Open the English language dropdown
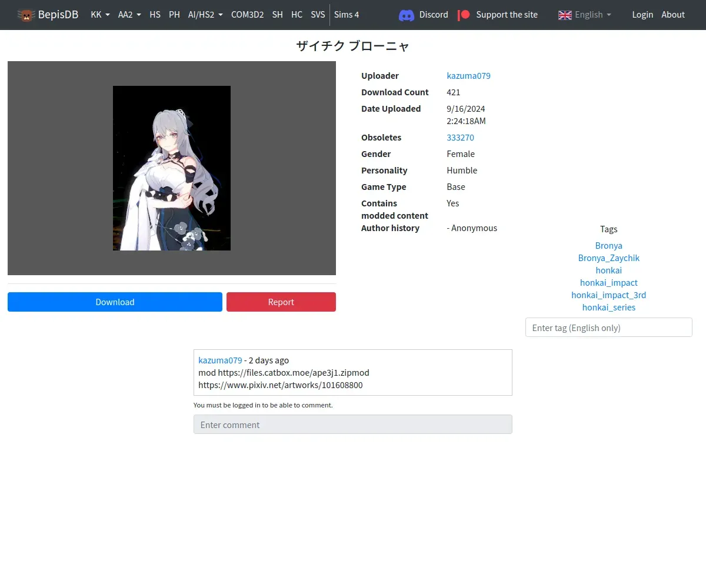The height and width of the screenshot is (588, 706). coord(593,15)
